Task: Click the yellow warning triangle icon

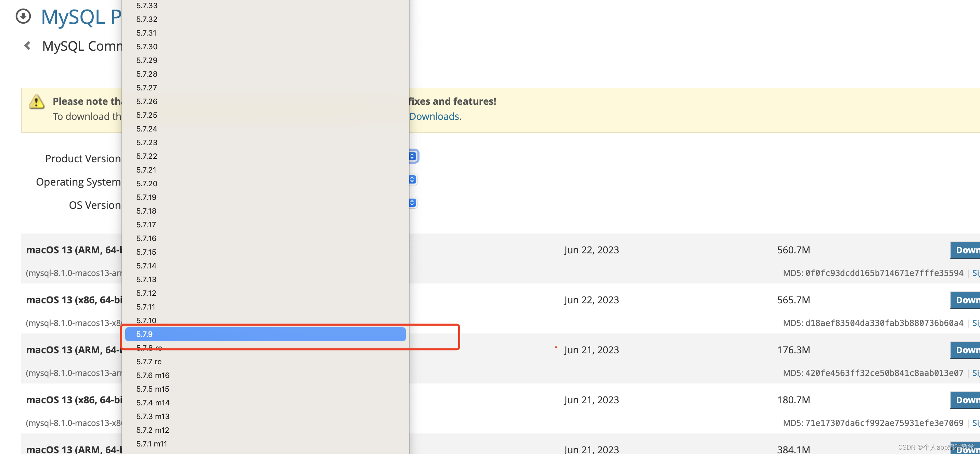Action: [37, 102]
